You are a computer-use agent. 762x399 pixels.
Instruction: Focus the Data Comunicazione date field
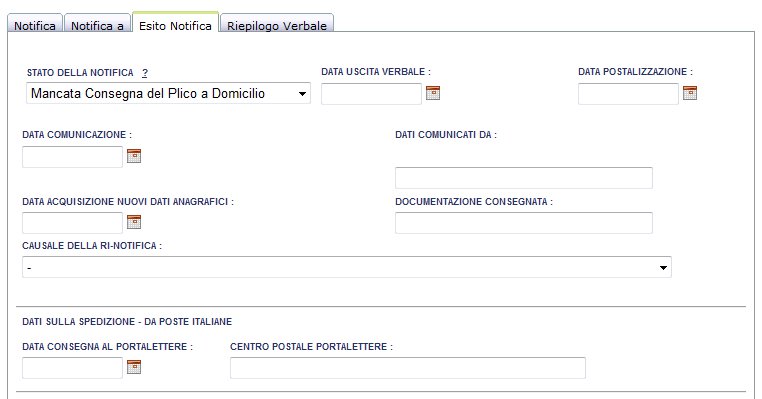pyautogui.click(x=72, y=157)
